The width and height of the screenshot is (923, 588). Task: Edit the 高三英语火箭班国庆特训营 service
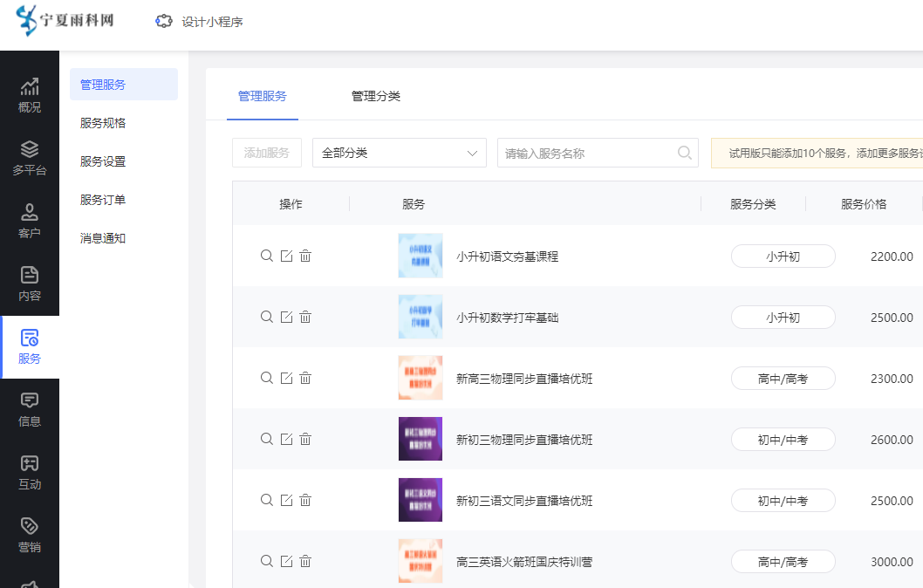coord(287,561)
